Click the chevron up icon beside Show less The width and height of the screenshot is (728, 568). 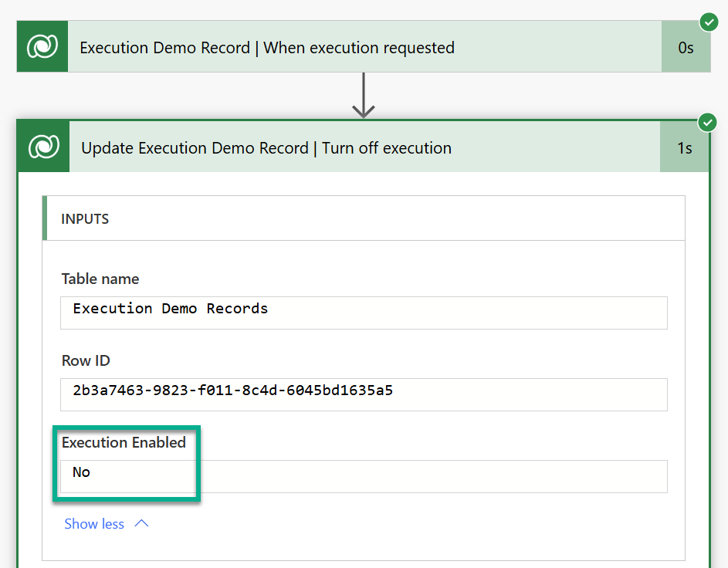click(141, 523)
